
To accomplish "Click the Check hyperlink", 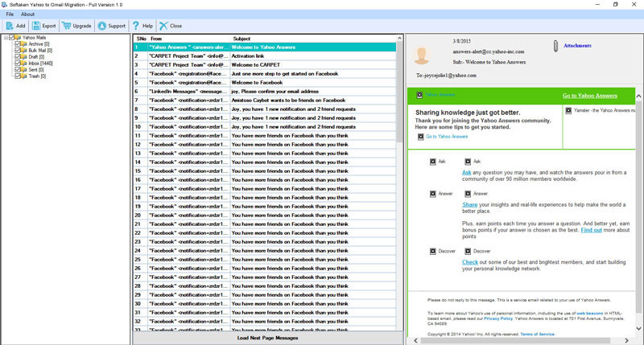I will point(470,262).
